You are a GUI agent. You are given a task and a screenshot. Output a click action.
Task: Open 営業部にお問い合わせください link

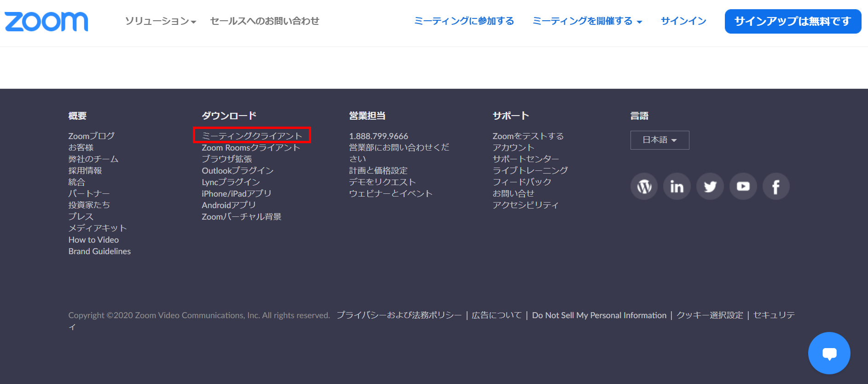(399, 153)
